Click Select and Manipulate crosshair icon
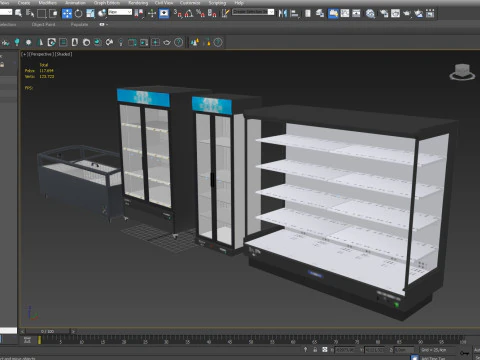The height and width of the screenshot is (360, 480). 152,13
